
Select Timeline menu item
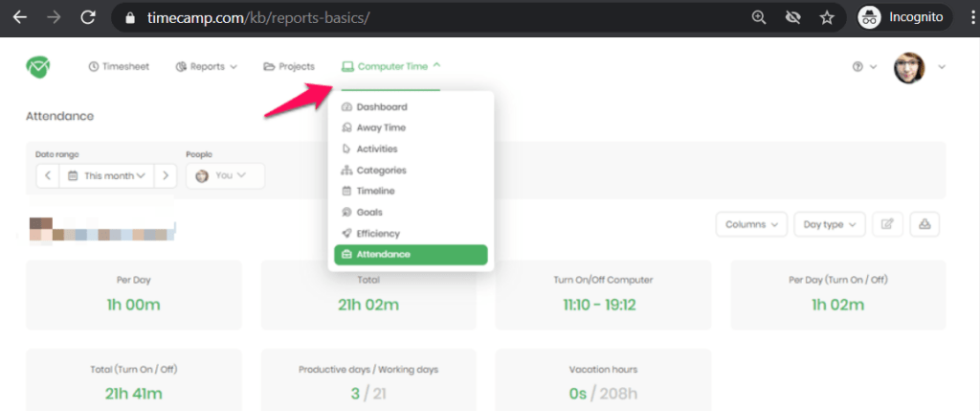411,191
